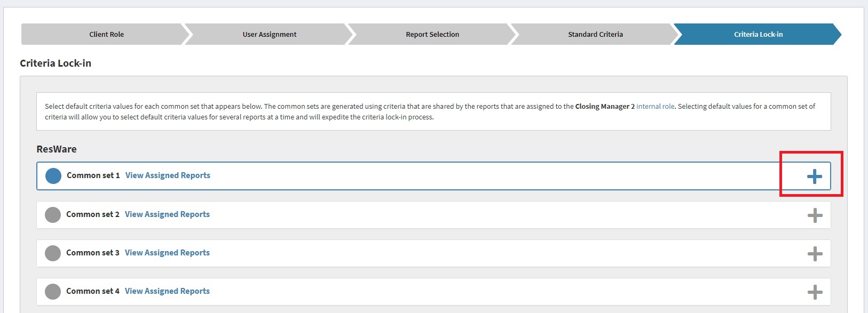Viewport: 868px width, 313px height.
Task: Open the internal role link
Action: pos(655,107)
